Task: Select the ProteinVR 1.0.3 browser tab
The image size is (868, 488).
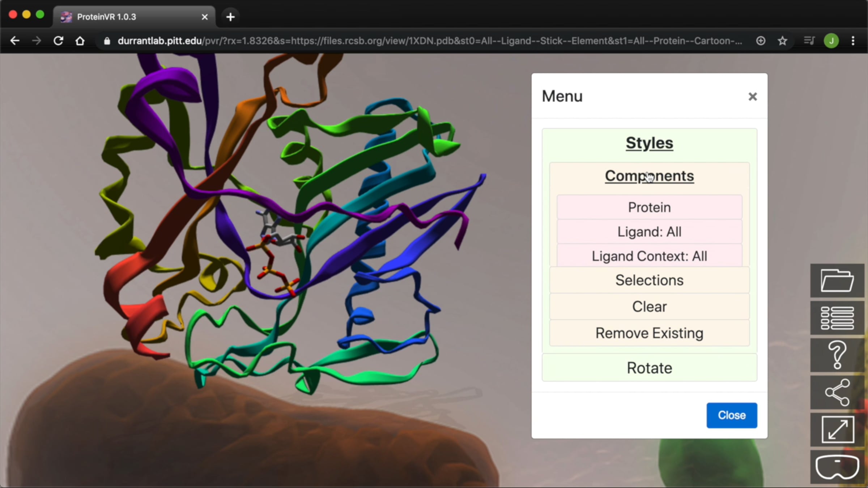Action: coord(134,17)
